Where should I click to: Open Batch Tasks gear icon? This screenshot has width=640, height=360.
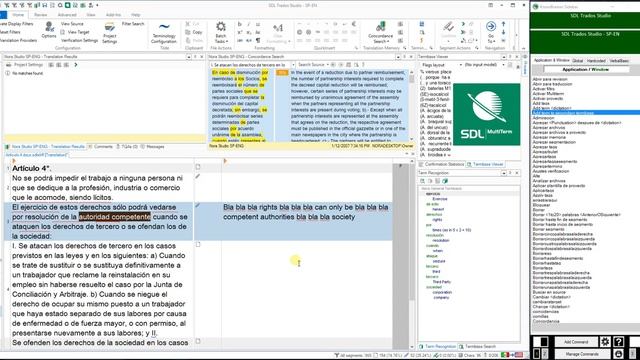(x=221, y=27)
